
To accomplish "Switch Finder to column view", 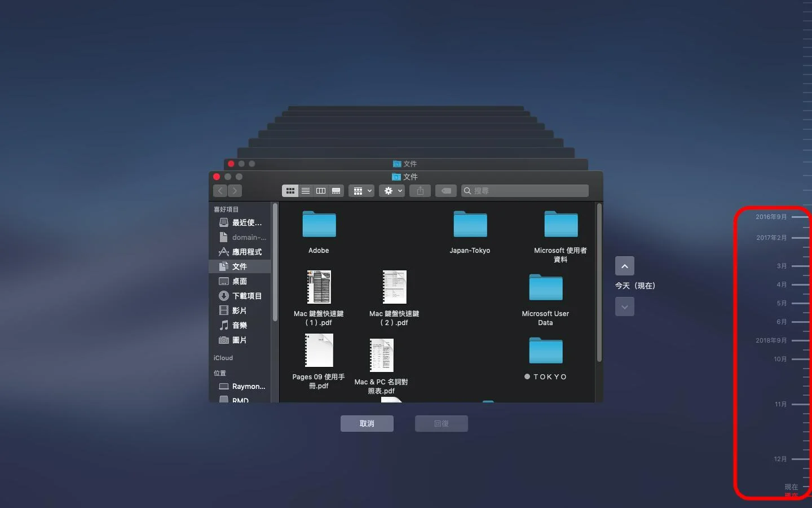I will pyautogui.click(x=321, y=191).
